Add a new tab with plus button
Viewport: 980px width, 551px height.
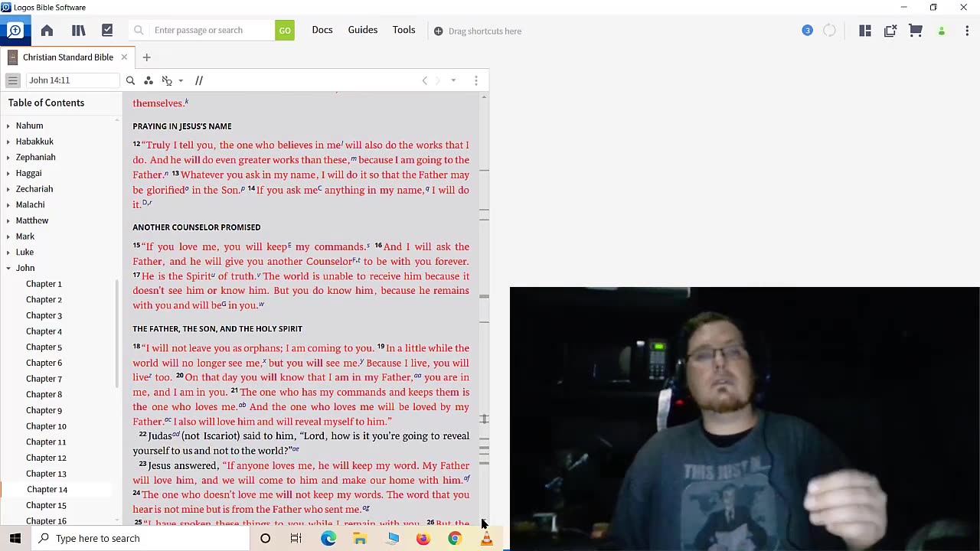(x=146, y=57)
